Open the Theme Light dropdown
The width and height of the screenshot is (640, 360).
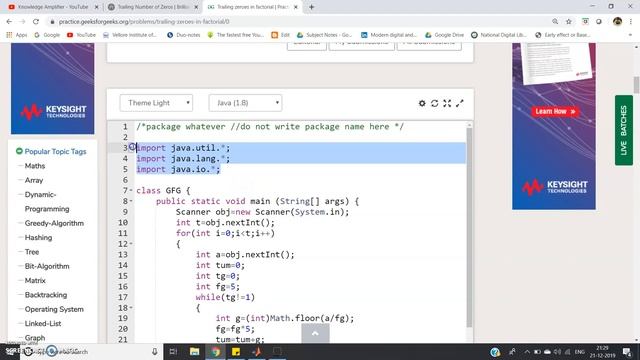pos(156,103)
